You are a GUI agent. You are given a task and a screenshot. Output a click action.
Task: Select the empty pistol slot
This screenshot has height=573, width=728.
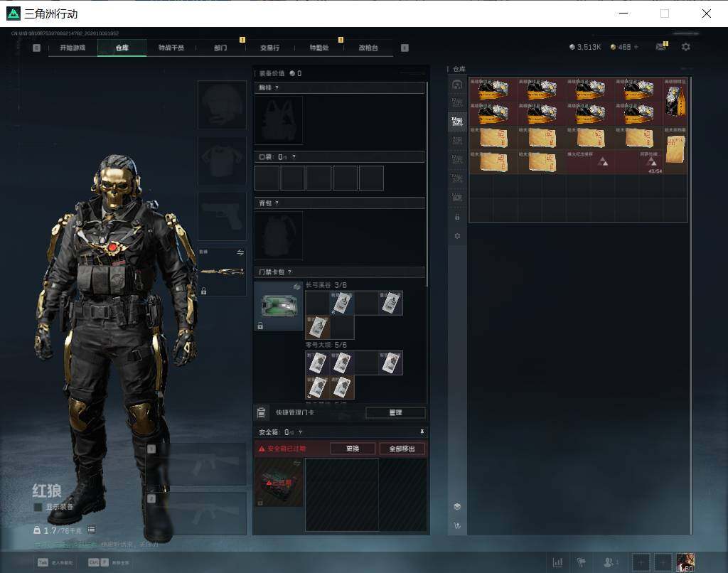[x=222, y=216]
